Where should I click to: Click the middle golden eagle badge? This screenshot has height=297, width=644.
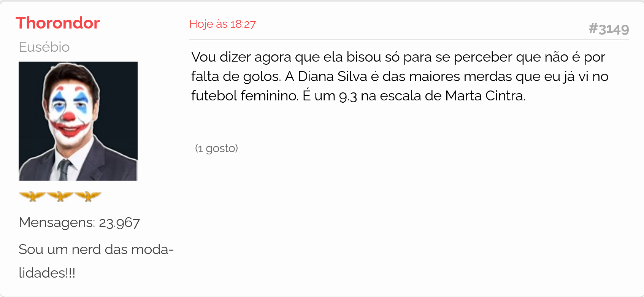click(60, 196)
